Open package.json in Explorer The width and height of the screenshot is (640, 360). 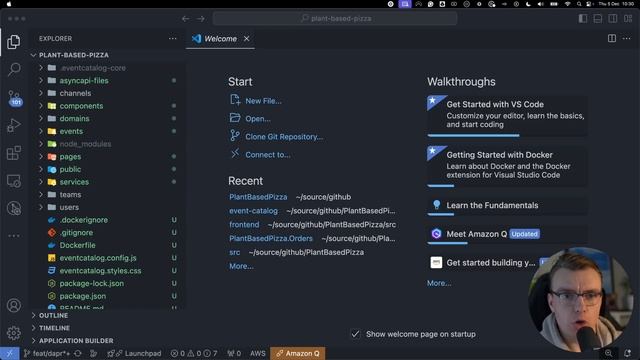82,296
